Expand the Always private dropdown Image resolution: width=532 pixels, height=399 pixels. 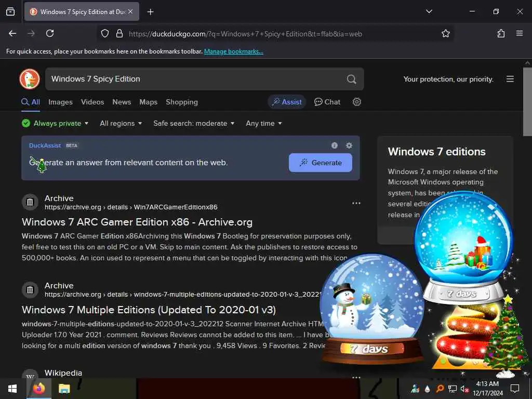[x=55, y=124]
